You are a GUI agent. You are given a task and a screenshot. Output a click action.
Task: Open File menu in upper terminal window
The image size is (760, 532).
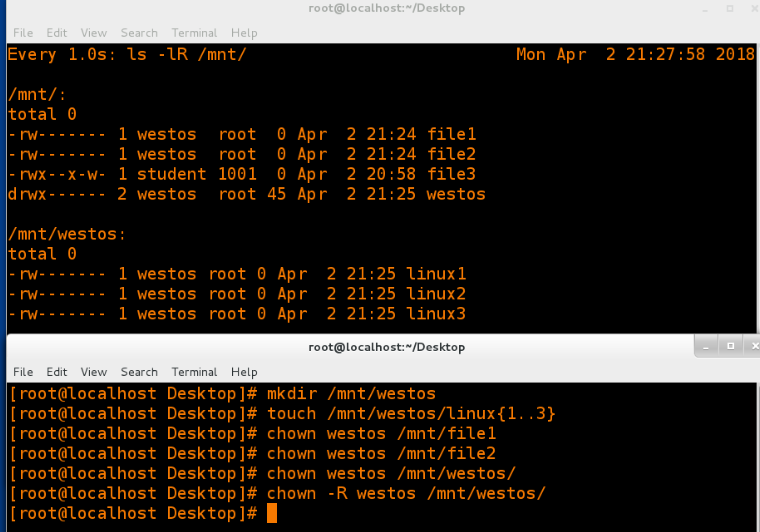tap(23, 33)
